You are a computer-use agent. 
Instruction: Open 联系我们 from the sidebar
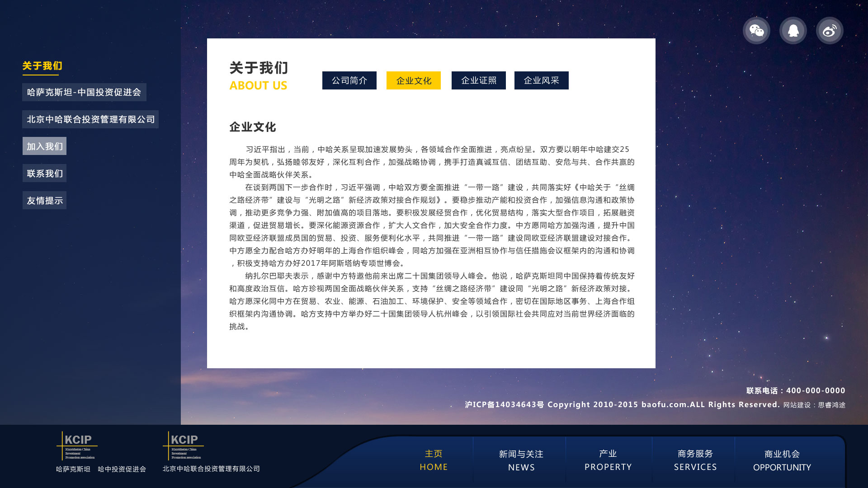(44, 173)
